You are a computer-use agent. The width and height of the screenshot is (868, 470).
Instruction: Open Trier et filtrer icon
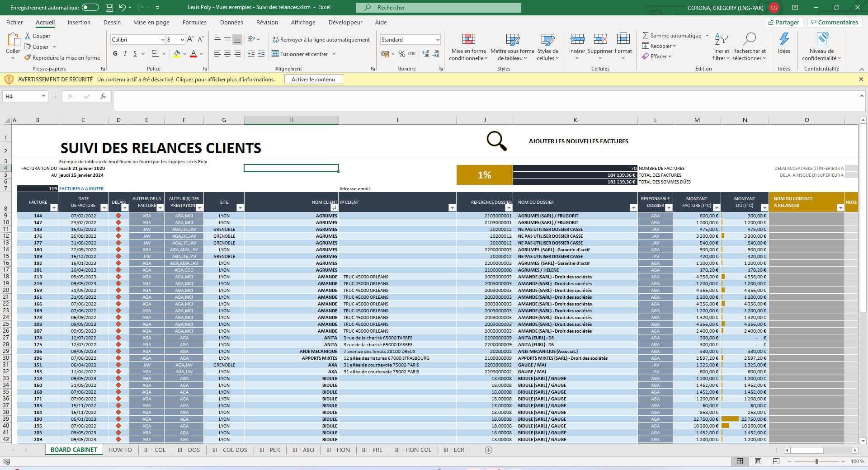(x=721, y=39)
